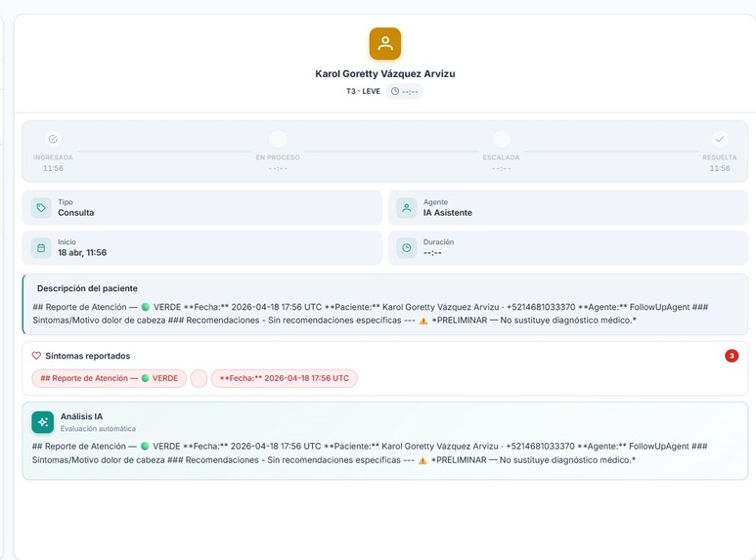Click the warning icon in Análisis IA text
This screenshot has height=560, width=756.
422,460
